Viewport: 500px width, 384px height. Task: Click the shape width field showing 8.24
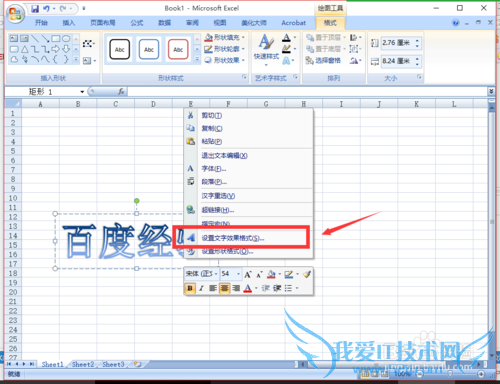tap(397, 61)
